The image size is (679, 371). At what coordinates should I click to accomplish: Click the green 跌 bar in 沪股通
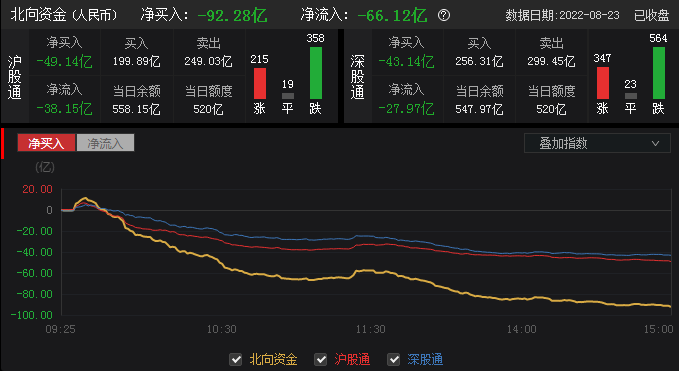point(316,73)
